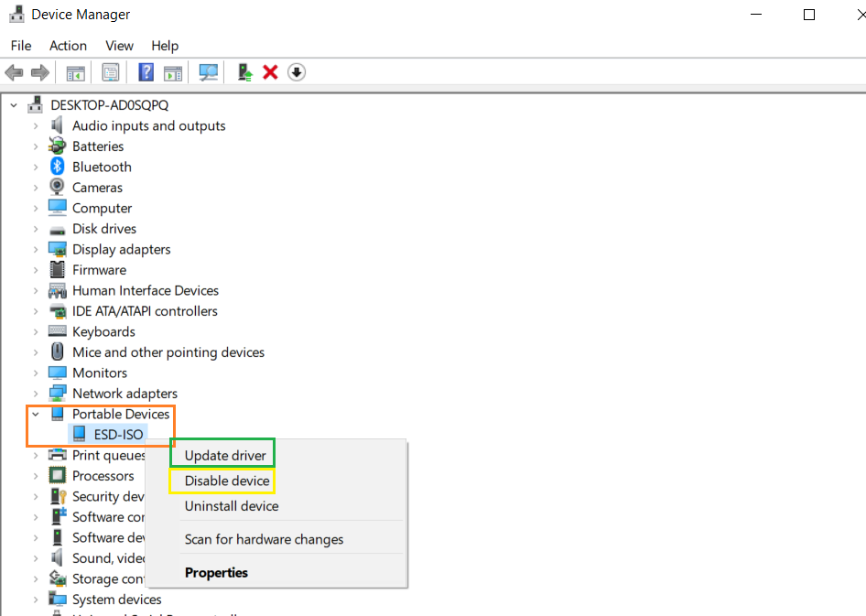Click the Show/Hide action pane icon
This screenshot has height=616, width=866.
tap(172, 72)
